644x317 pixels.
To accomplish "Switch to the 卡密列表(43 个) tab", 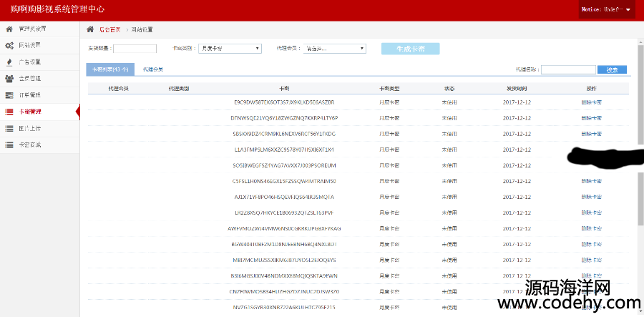I will tap(110, 70).
